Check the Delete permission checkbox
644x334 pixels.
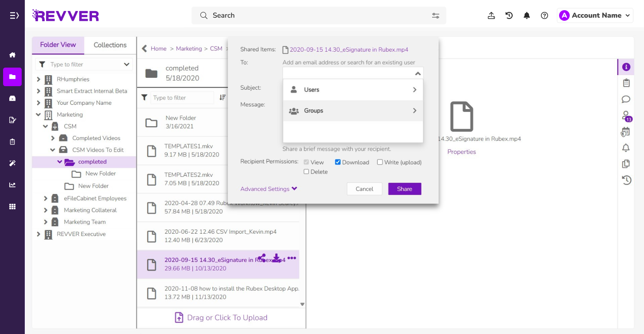click(306, 171)
